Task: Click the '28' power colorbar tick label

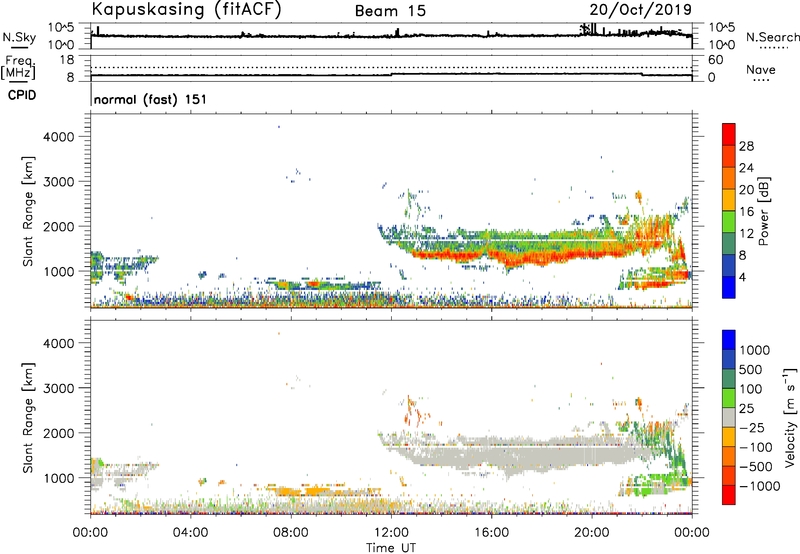Action: pyautogui.click(x=746, y=146)
